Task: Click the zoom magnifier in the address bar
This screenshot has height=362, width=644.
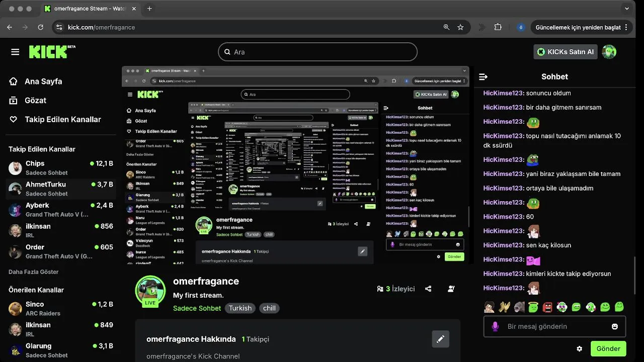Action: (446, 27)
